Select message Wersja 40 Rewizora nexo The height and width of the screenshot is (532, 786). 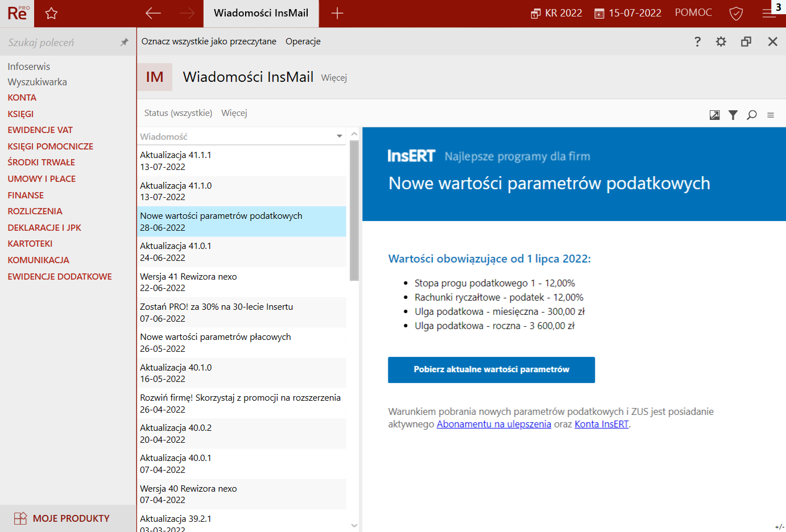click(x=242, y=494)
